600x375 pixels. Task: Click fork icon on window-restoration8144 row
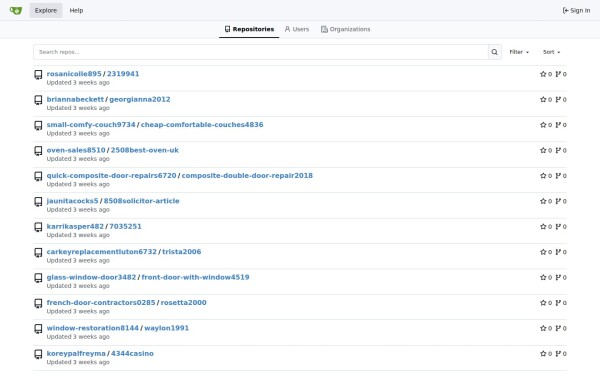tap(558, 328)
